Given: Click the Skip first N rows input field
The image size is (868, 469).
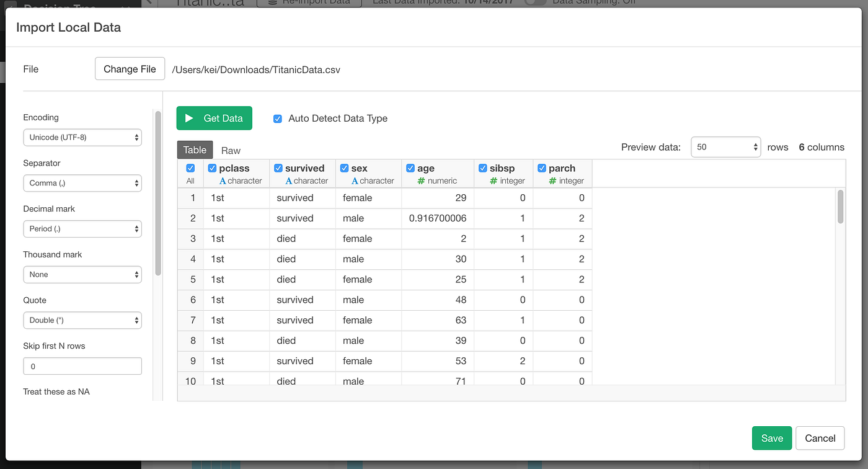Looking at the screenshot, I should coord(82,366).
